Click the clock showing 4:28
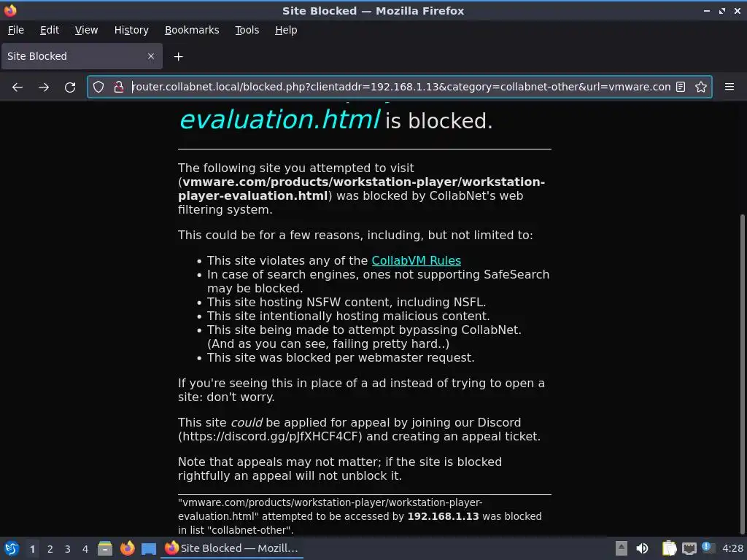The image size is (747, 560). (732, 548)
